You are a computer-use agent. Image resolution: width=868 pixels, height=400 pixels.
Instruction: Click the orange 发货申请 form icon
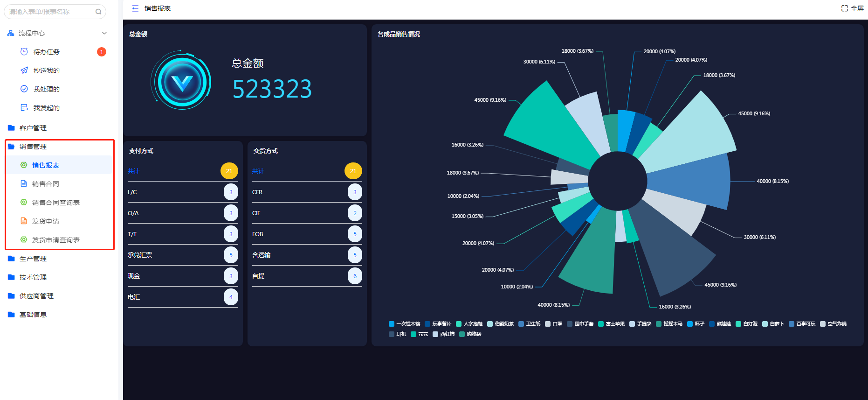click(x=24, y=221)
